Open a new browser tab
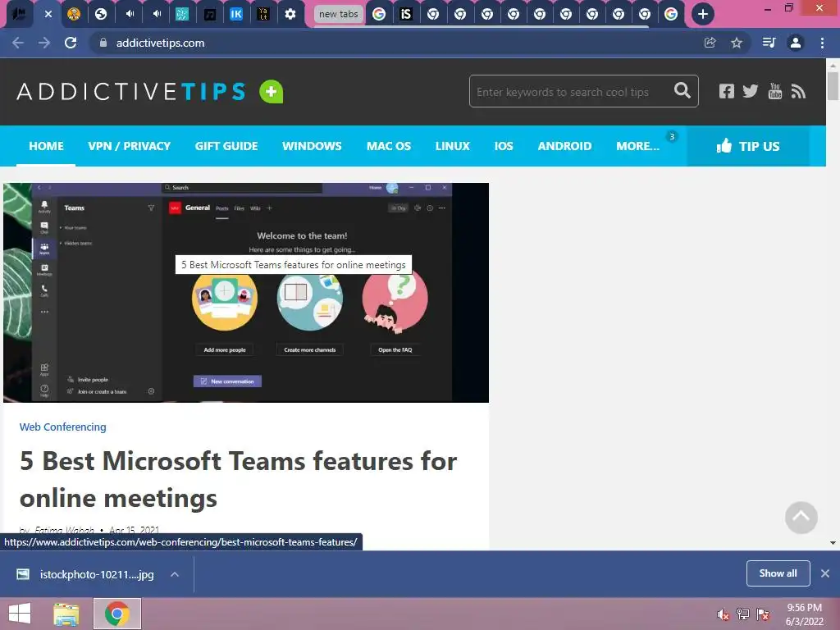Screen dimensions: 840x630 click(702, 14)
